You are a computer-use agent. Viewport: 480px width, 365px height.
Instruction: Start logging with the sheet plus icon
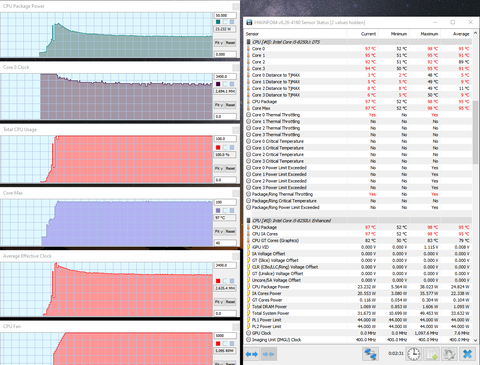click(x=432, y=354)
